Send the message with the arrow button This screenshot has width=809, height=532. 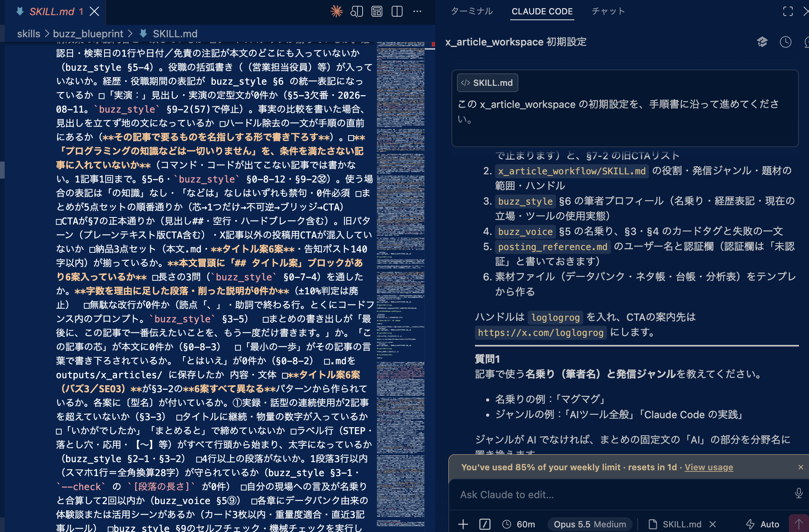coord(799,524)
